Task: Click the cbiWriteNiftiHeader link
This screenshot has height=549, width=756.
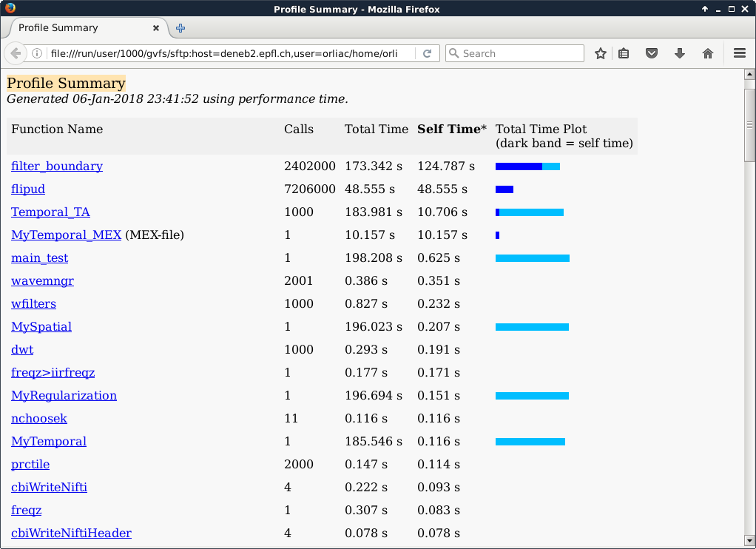Action: click(x=71, y=533)
